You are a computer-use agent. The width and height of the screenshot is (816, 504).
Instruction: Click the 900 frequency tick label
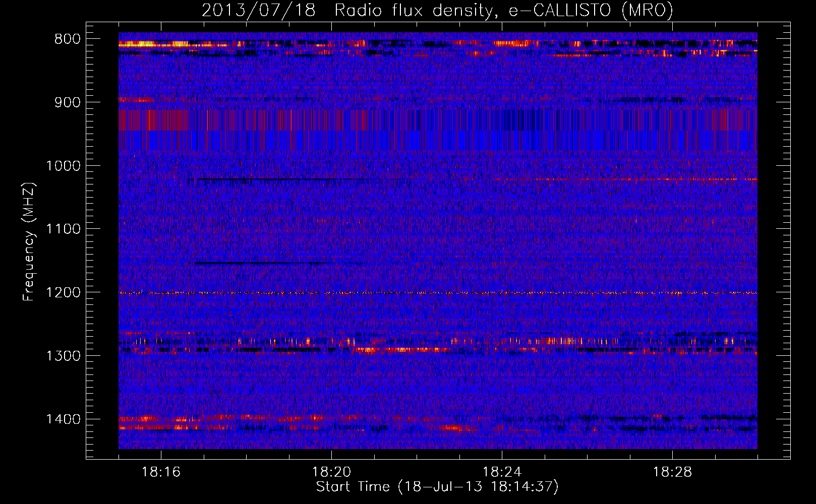point(68,102)
